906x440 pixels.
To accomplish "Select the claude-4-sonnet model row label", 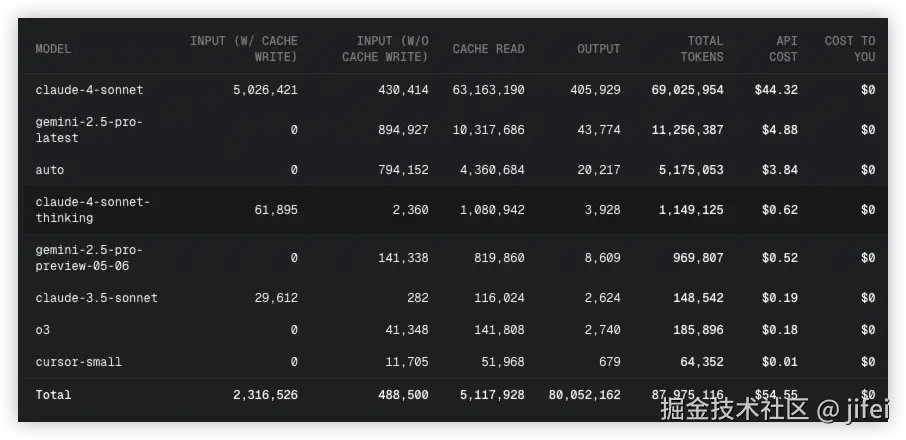I will 89,90.
